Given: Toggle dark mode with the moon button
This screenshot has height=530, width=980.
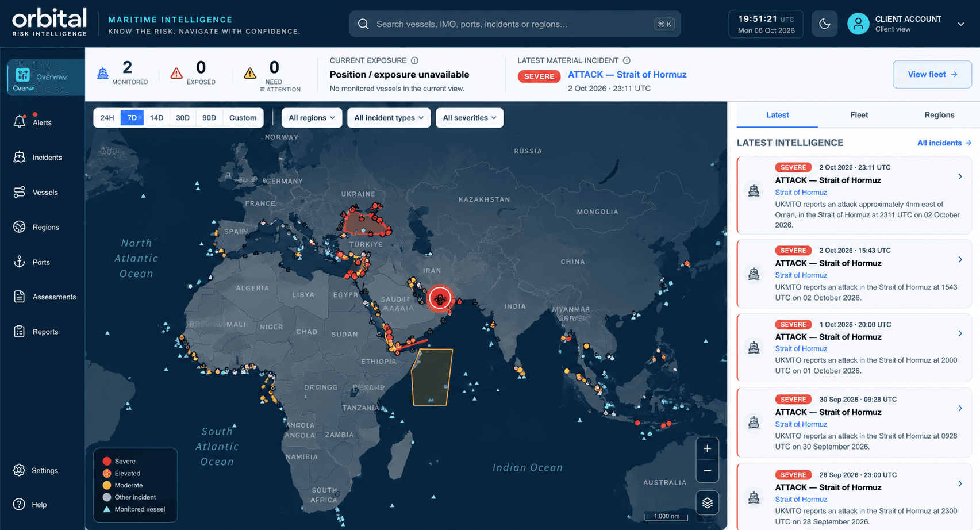Looking at the screenshot, I should point(824,24).
